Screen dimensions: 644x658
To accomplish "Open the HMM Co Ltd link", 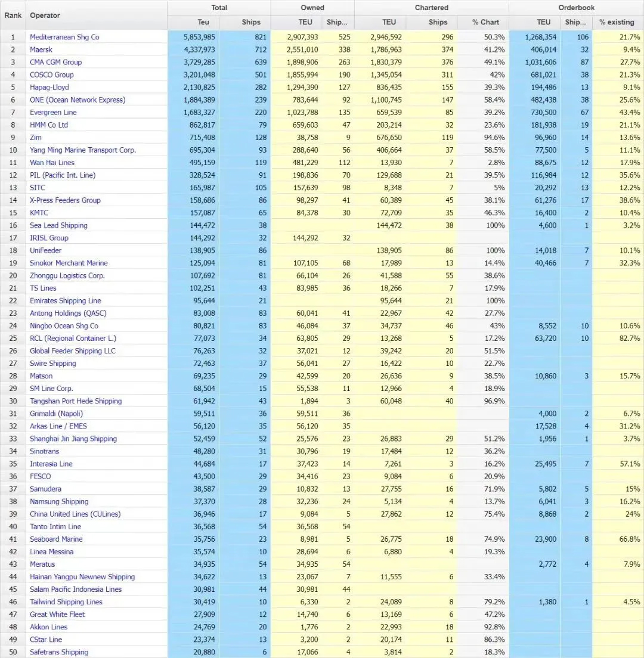I will 49,125.
